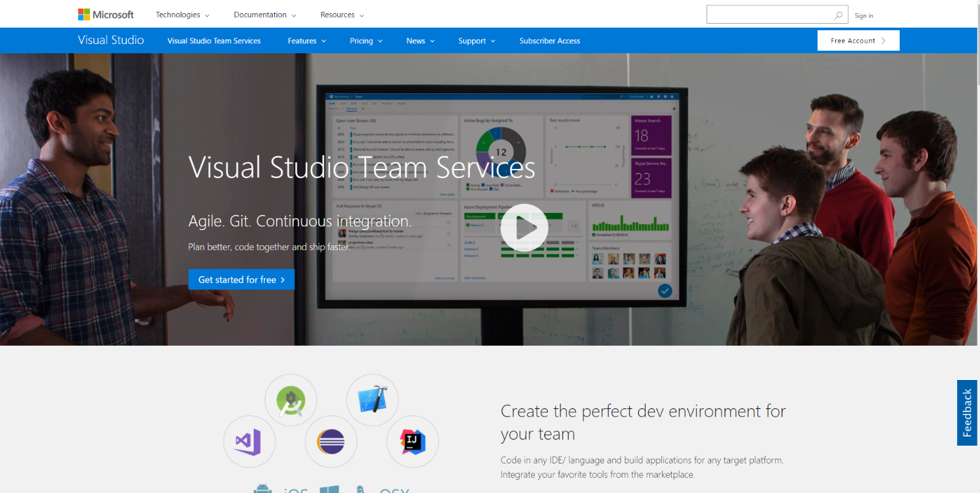
Task: Select the Xcode hammer icon
Action: tap(372, 400)
